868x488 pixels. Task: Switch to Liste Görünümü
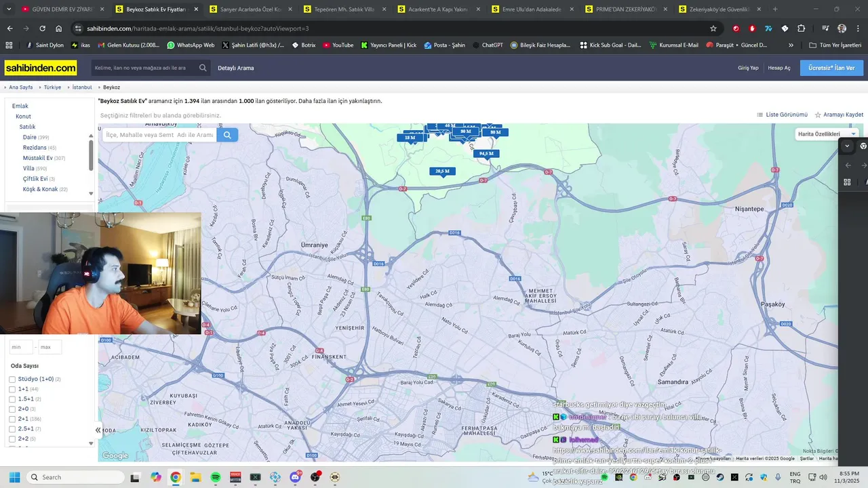782,115
